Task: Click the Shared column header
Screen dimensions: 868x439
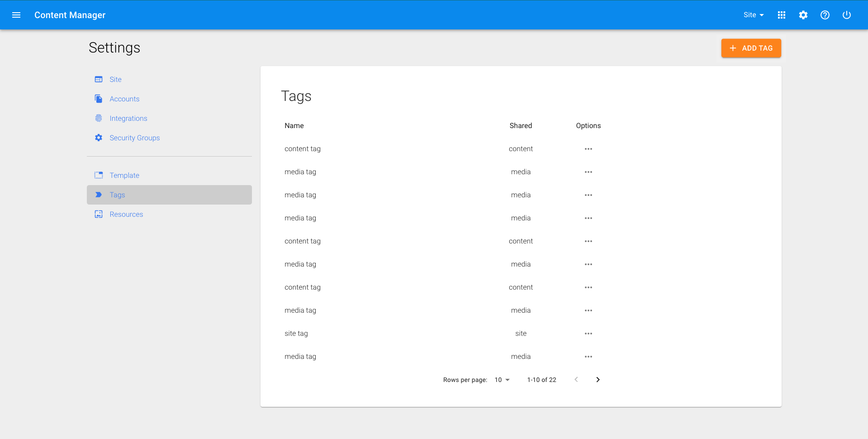Action: pyautogui.click(x=521, y=125)
